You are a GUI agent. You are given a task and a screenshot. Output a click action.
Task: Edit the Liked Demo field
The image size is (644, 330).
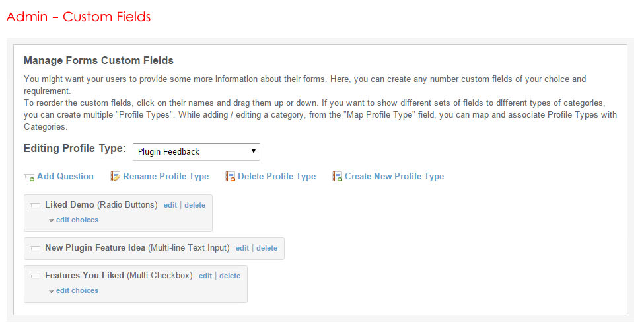click(x=170, y=206)
